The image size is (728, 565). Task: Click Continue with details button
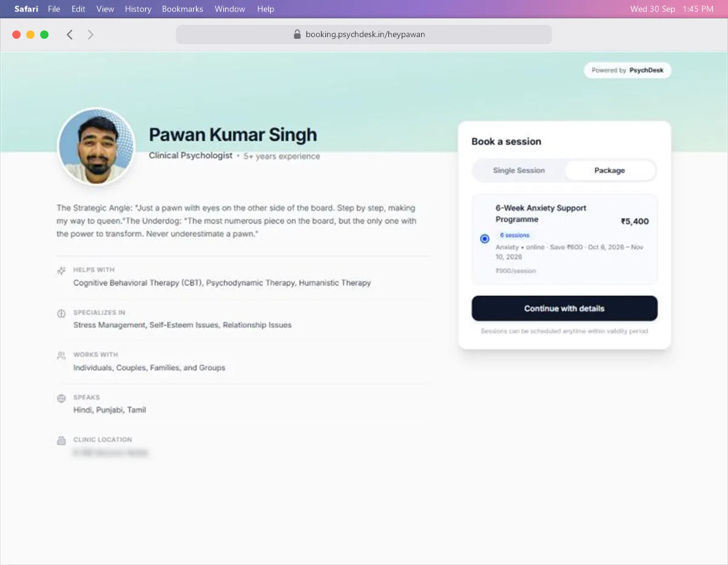(564, 309)
